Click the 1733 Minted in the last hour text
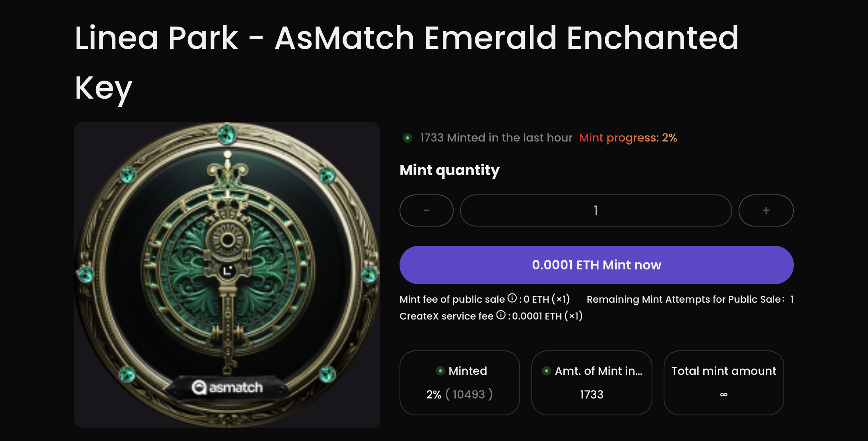 [x=496, y=138]
